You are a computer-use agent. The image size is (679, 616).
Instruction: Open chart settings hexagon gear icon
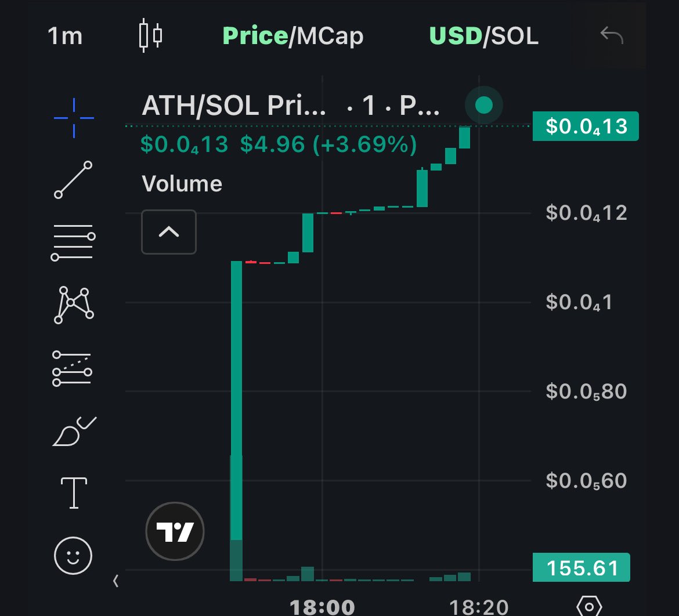[590, 607]
